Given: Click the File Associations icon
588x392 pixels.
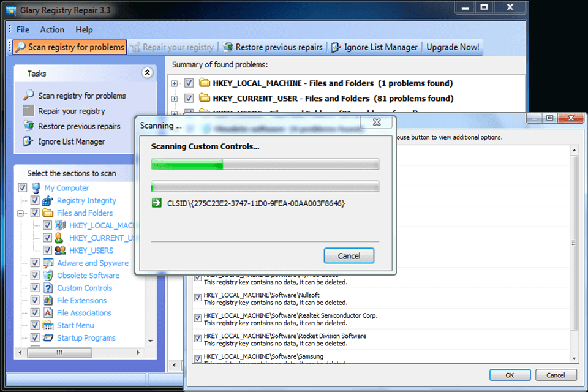Looking at the screenshot, I should click(48, 312).
